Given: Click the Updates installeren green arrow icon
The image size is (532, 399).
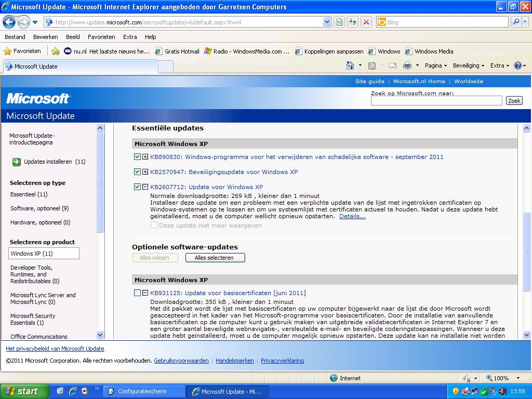Looking at the screenshot, I should pyautogui.click(x=16, y=162).
